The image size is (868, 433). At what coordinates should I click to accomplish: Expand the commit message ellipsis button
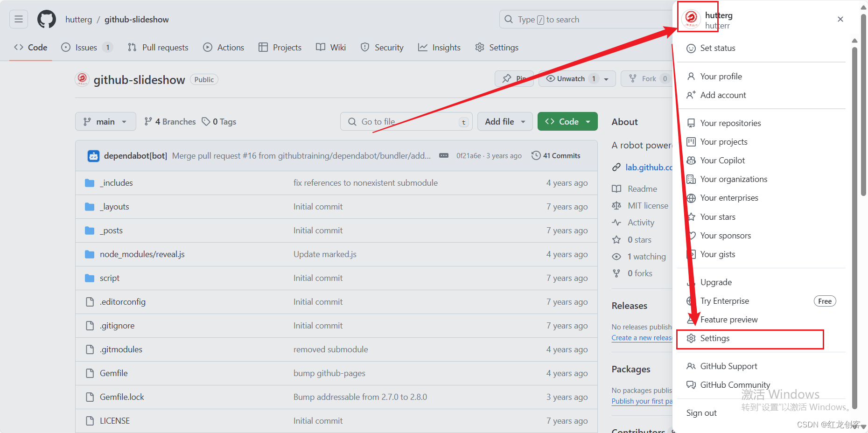[x=444, y=156]
